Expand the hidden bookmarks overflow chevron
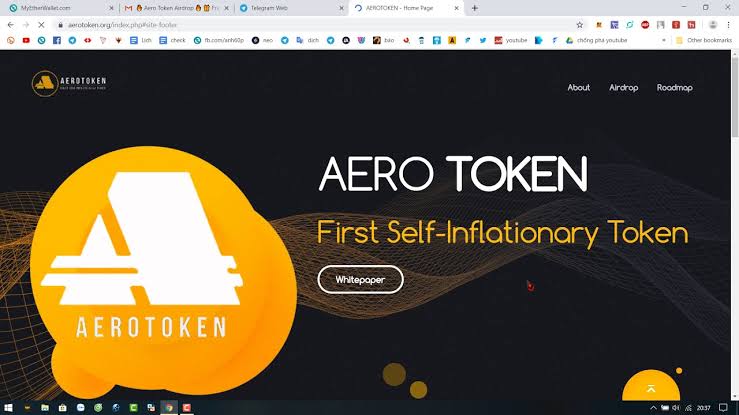The width and height of the screenshot is (739, 415). [664, 41]
